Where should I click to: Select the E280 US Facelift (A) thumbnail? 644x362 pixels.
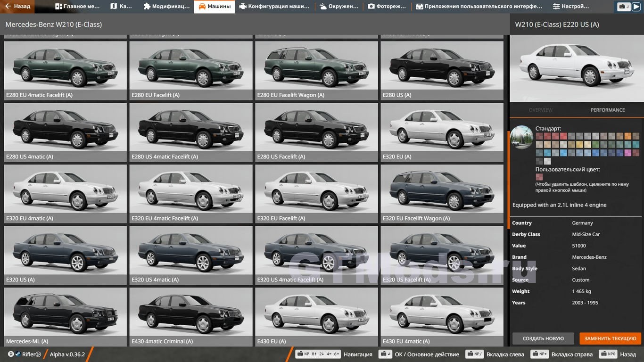click(x=316, y=132)
